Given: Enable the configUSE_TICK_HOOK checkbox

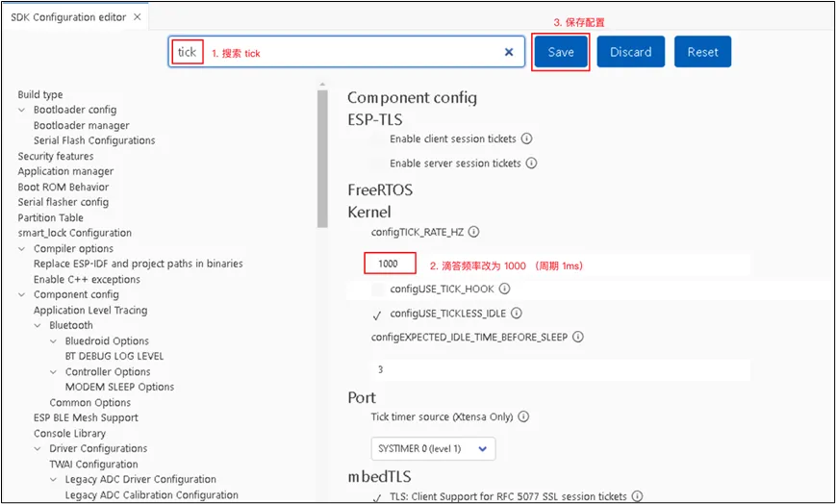Looking at the screenshot, I should (x=377, y=290).
